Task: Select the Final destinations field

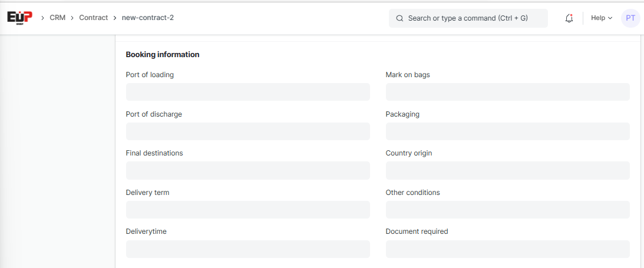Action: pyautogui.click(x=247, y=170)
